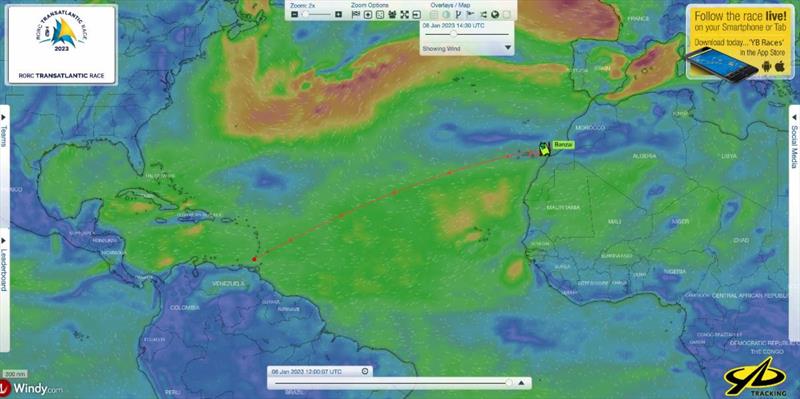Click the 200 nm scale indicator
This screenshot has height=399, width=800.
click(x=14, y=374)
